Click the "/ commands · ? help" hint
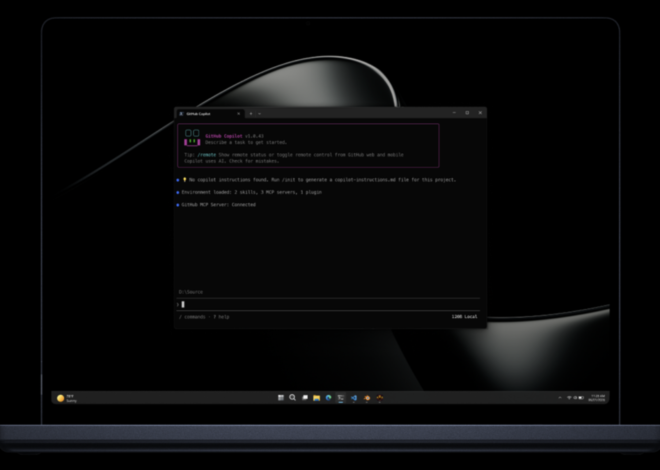The height and width of the screenshot is (470, 660). click(204, 317)
